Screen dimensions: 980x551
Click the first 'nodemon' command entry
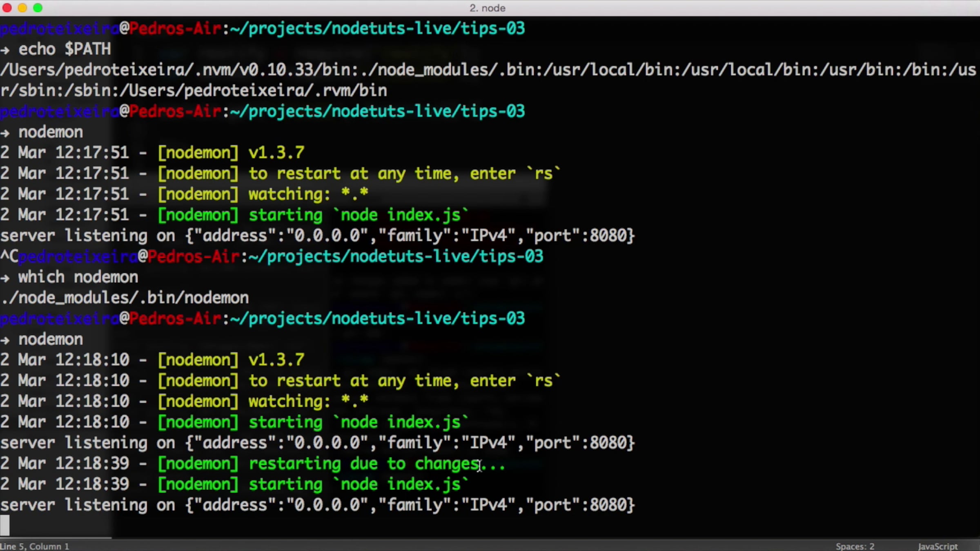tap(51, 132)
